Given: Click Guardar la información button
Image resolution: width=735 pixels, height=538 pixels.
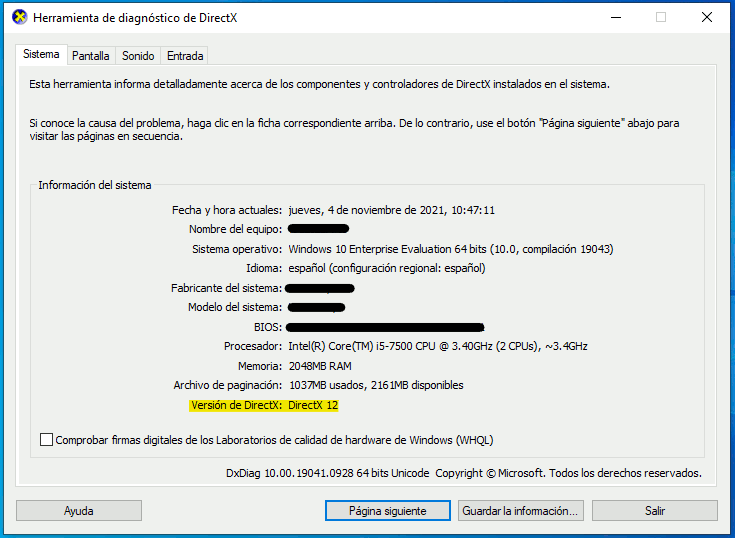Looking at the screenshot, I should pyautogui.click(x=521, y=510).
